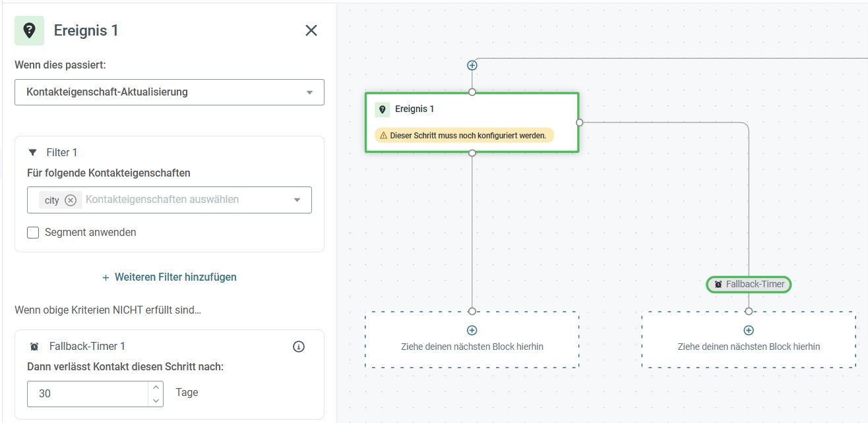Image resolution: width=868 pixels, height=423 pixels.
Task: Click the 'Für folgende Kontakteigenschaften' label
Action: tap(109, 173)
